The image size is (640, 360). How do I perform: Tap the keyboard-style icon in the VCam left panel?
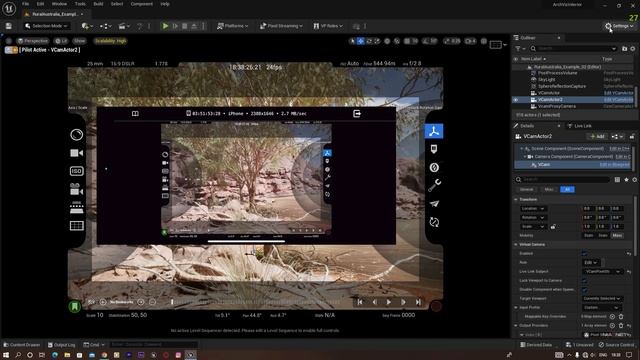(x=76, y=208)
